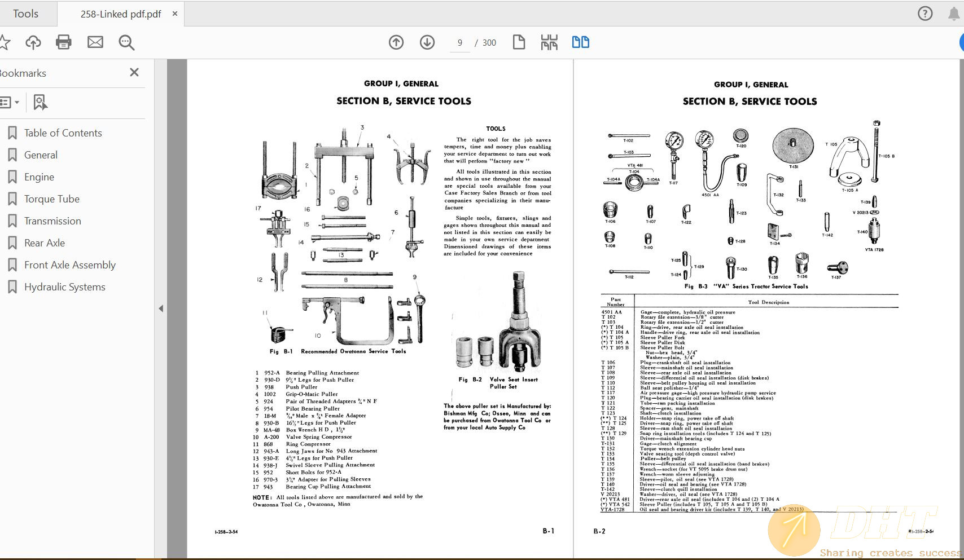Go to next page arrow
This screenshot has width=964, height=560.
point(427,42)
